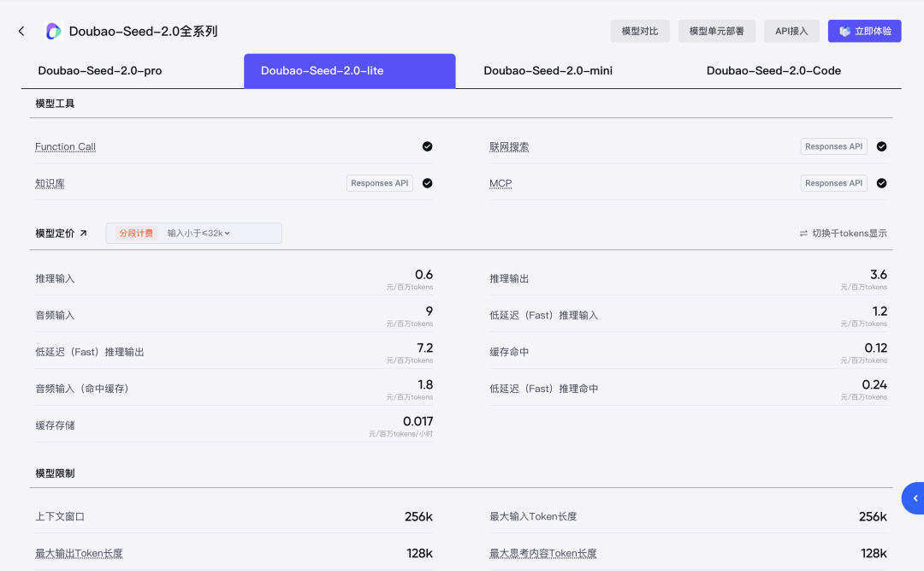Screen dimensions: 924x571
Task: Click the Responses API tag beside 知识库
Action: coord(380,183)
